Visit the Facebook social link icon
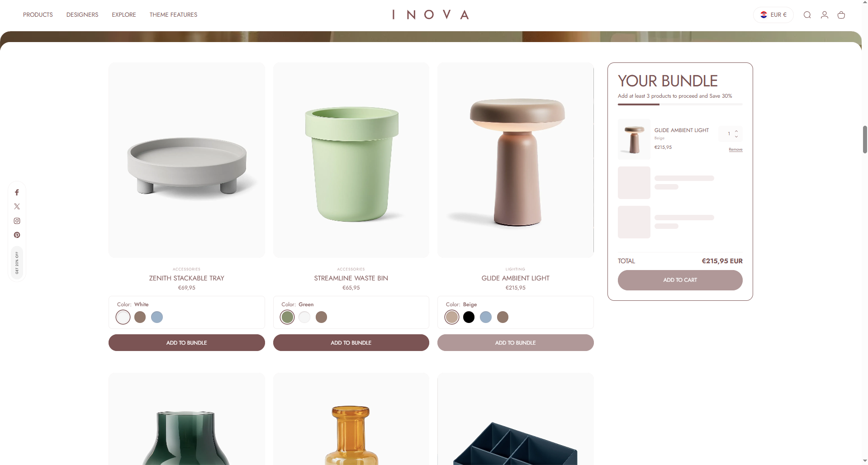This screenshot has width=868, height=465. (x=17, y=192)
